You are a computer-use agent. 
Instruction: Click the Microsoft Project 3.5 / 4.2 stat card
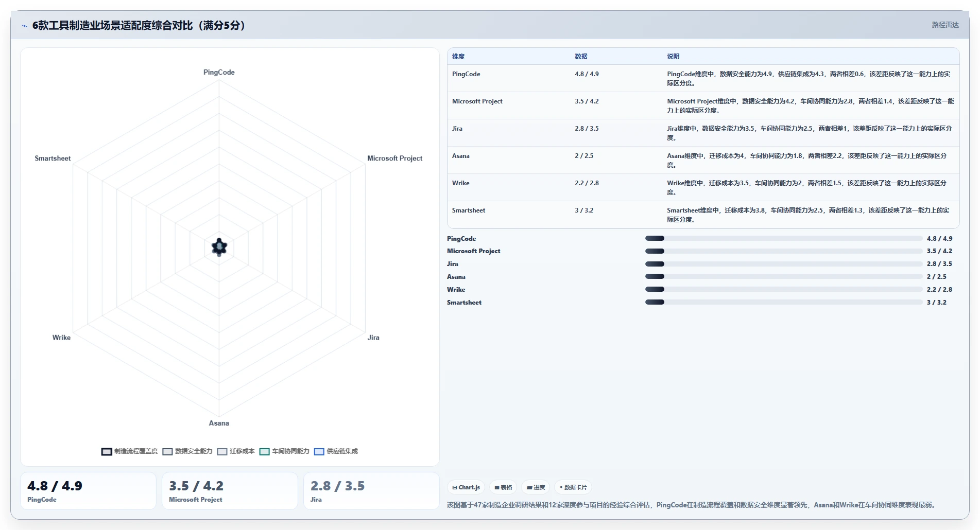230,491
